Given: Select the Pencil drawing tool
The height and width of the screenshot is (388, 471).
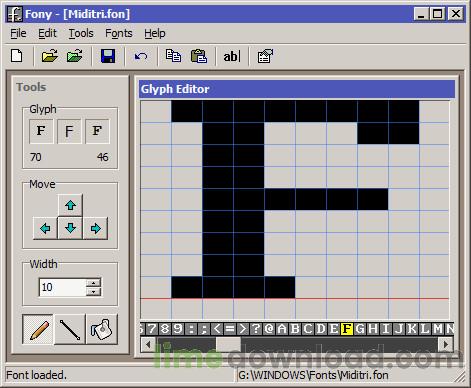Looking at the screenshot, I should point(38,329).
